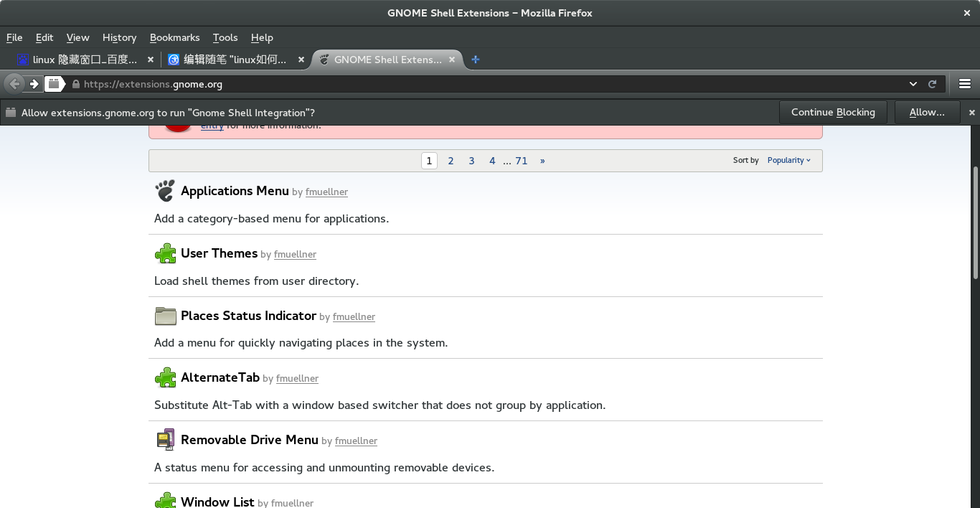Viewport: 980px width, 508px height.
Task: Select the GNOME Shell Extensions tab
Action: [x=387, y=60]
